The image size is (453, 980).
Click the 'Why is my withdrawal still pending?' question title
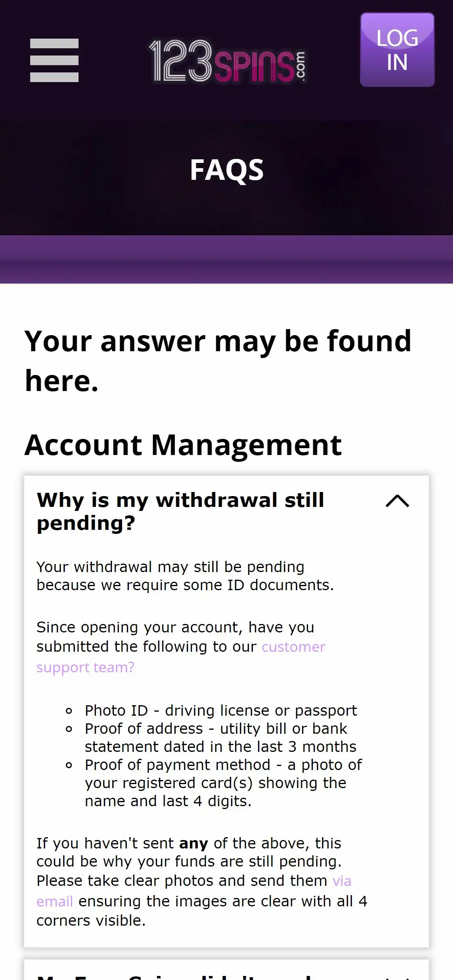[180, 511]
